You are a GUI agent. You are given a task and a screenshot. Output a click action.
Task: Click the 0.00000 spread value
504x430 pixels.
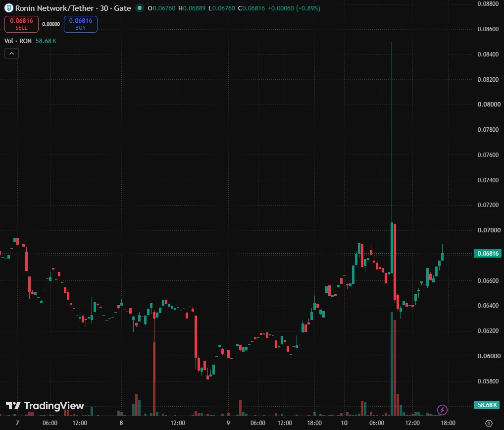coord(51,24)
